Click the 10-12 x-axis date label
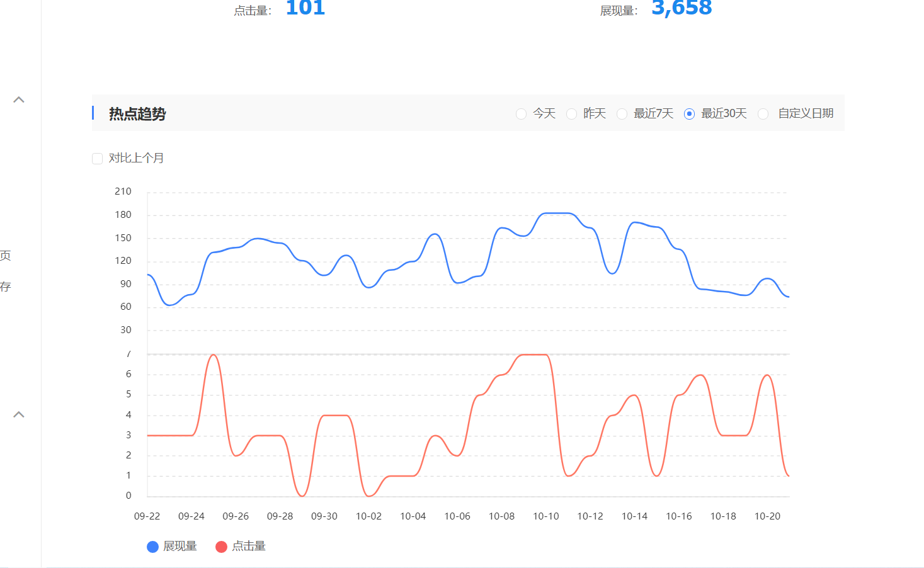The height and width of the screenshot is (568, 924). [x=590, y=516]
